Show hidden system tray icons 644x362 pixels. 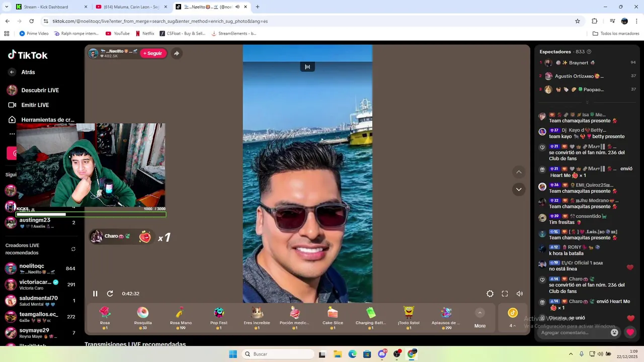pyautogui.click(x=571, y=354)
